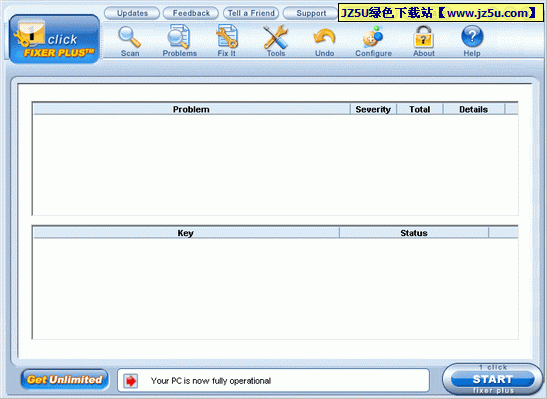Click the About padlock icon
547x399 pixels.
(x=423, y=37)
